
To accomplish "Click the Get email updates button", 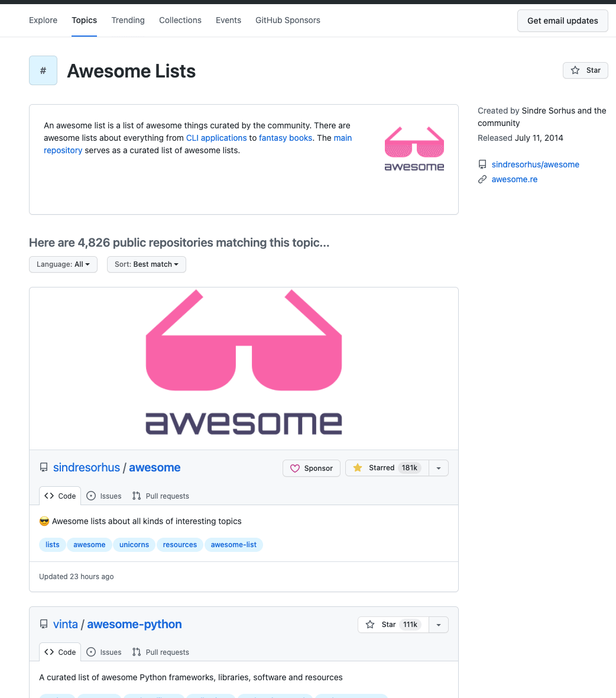I will [562, 21].
